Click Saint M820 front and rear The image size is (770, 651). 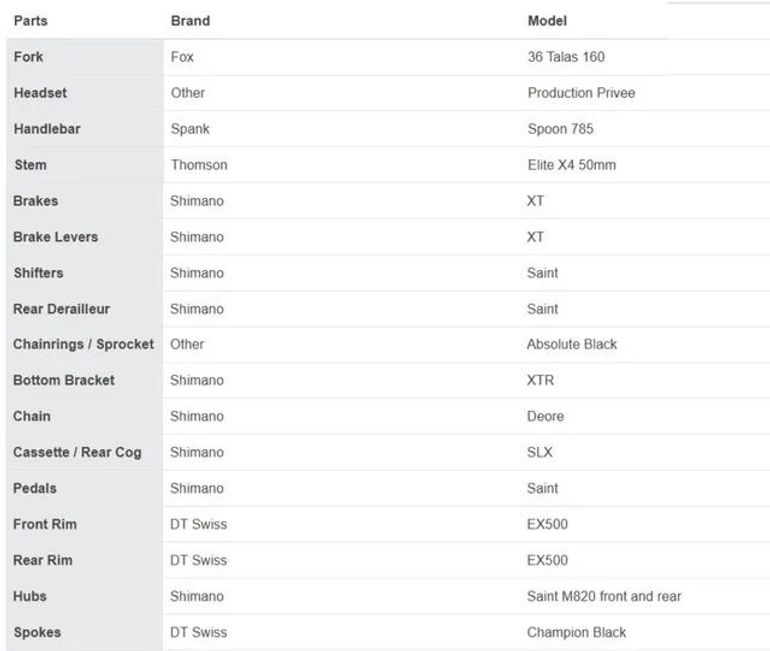(x=604, y=597)
